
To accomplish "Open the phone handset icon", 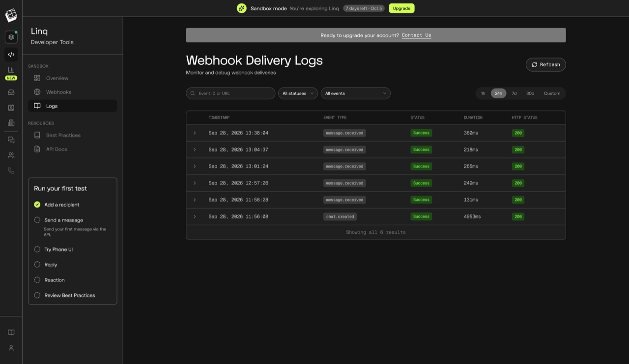I will pyautogui.click(x=11, y=170).
